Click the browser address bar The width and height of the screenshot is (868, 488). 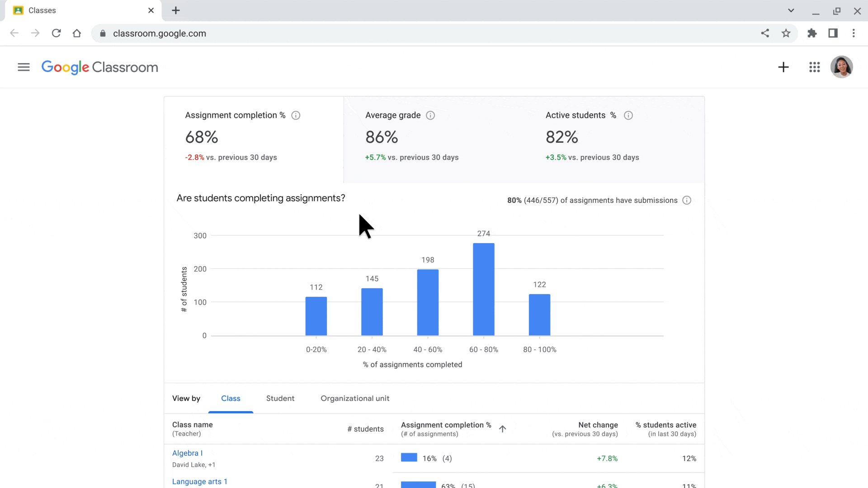pos(434,34)
